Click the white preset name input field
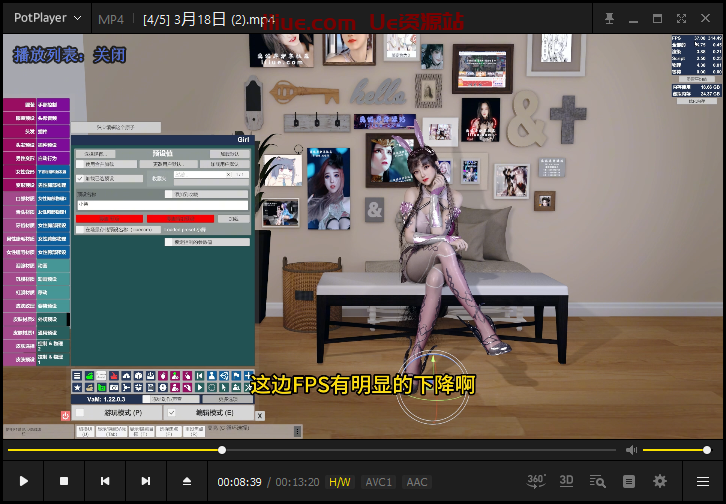This screenshot has height=504, width=726. (x=162, y=204)
